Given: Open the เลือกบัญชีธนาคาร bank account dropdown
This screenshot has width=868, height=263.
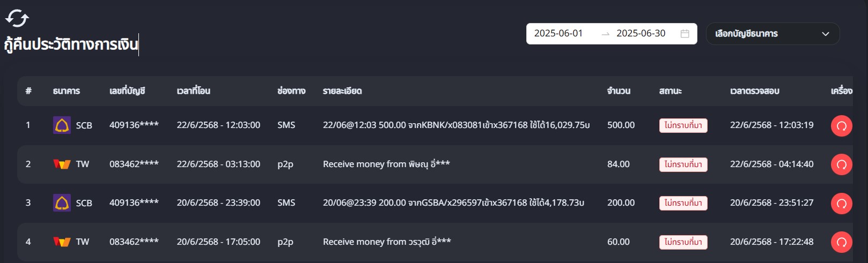Looking at the screenshot, I should 773,34.
